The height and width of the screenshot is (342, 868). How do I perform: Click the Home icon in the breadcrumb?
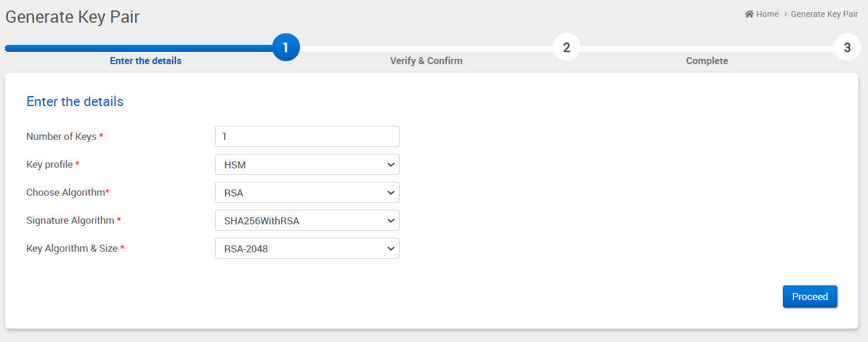(x=749, y=14)
